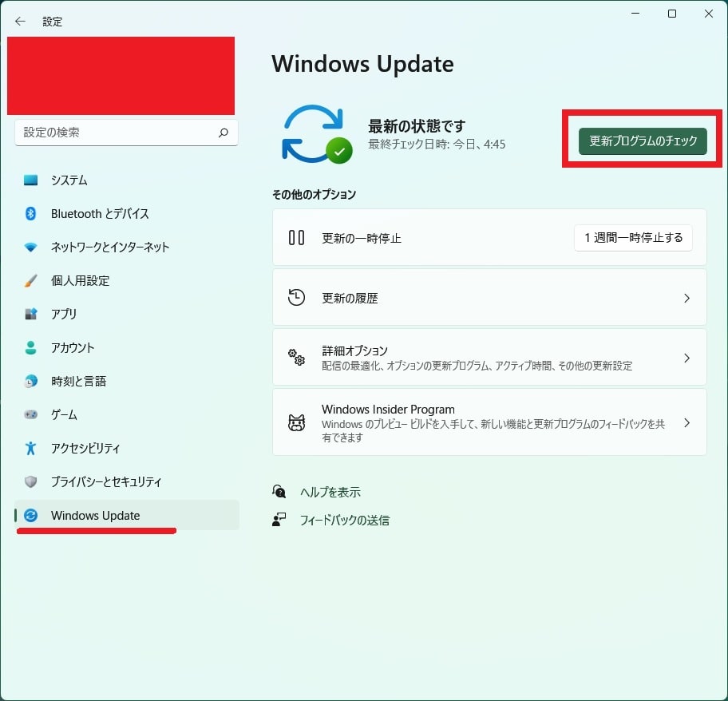
Task: Open the アプリ category
Action: pyautogui.click(x=126, y=314)
